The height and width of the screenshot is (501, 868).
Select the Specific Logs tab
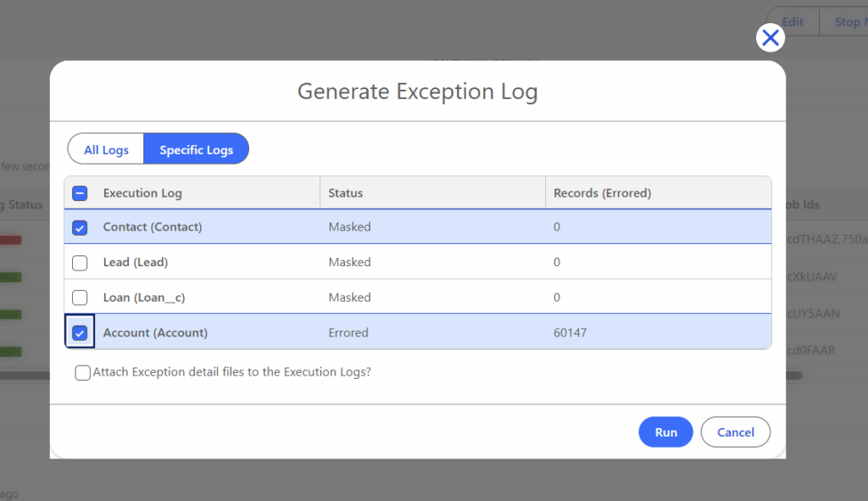[x=196, y=150]
